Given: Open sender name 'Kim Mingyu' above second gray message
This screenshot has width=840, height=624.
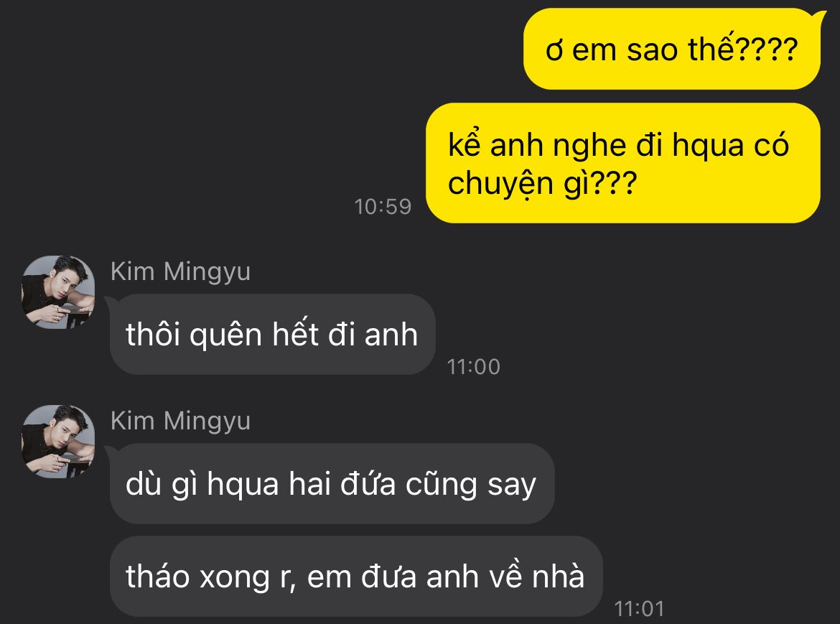Looking at the screenshot, I should point(180,421).
